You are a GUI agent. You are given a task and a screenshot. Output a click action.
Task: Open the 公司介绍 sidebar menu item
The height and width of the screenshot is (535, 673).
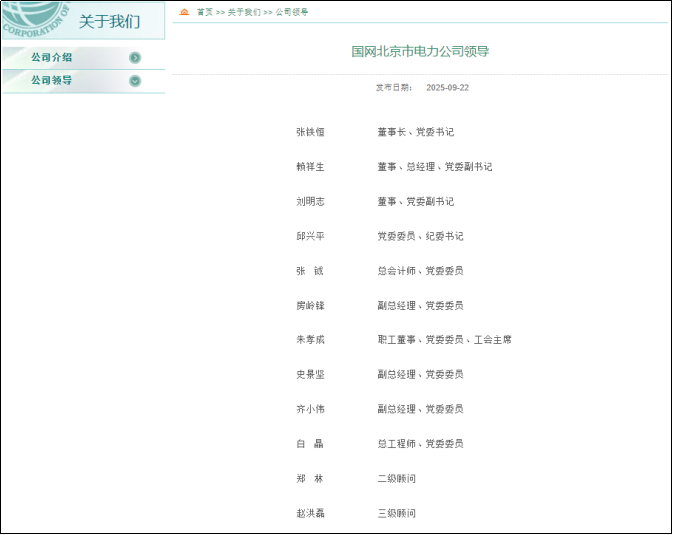84,58
